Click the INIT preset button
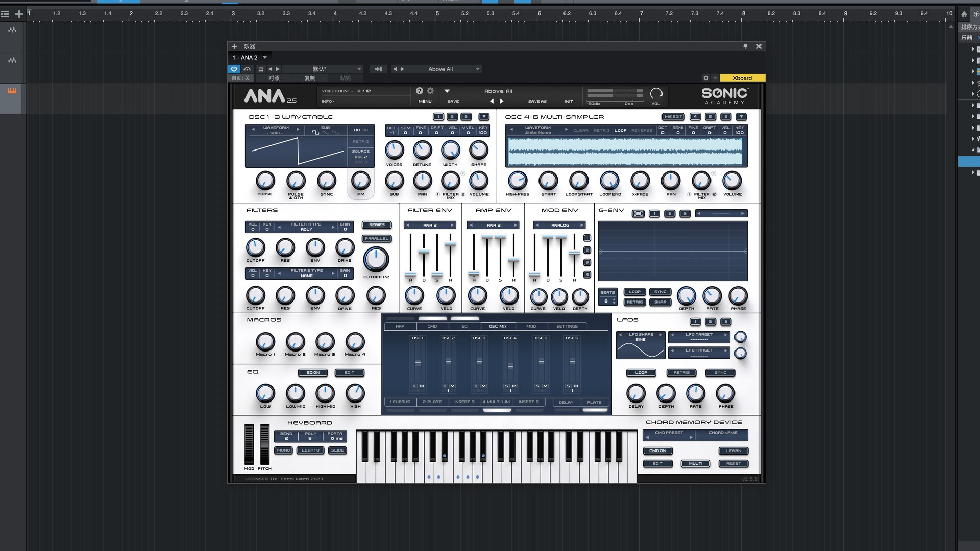This screenshot has width=980, height=551. pyautogui.click(x=569, y=102)
